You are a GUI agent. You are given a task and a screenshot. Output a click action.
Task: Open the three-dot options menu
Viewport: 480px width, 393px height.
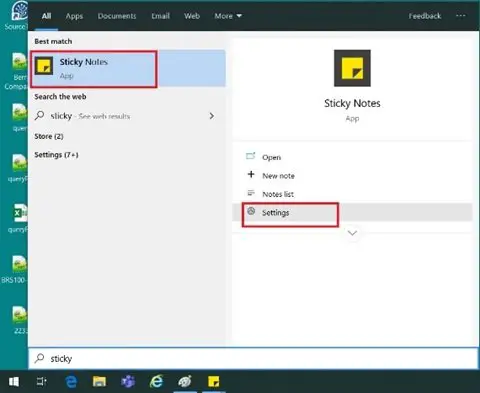point(461,15)
